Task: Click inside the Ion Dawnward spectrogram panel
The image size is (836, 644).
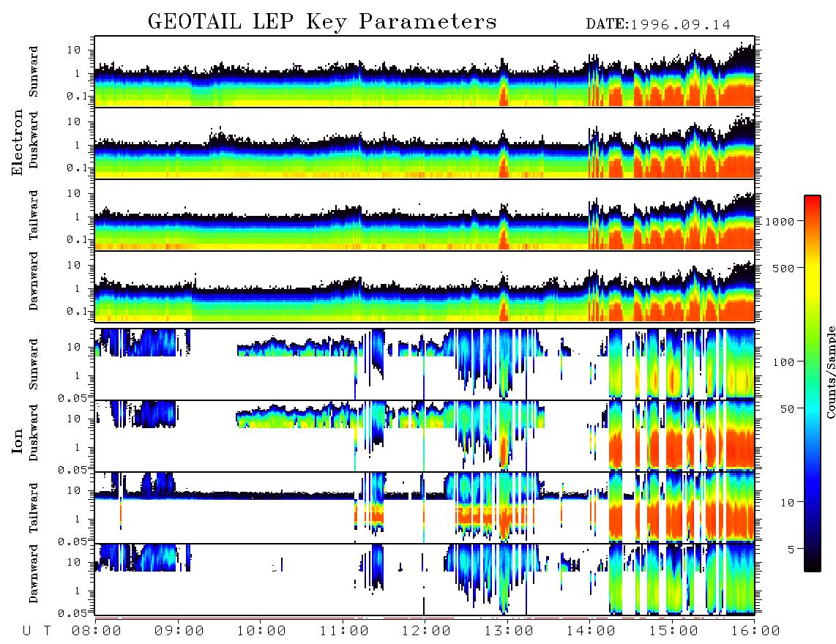Action: (x=425, y=579)
